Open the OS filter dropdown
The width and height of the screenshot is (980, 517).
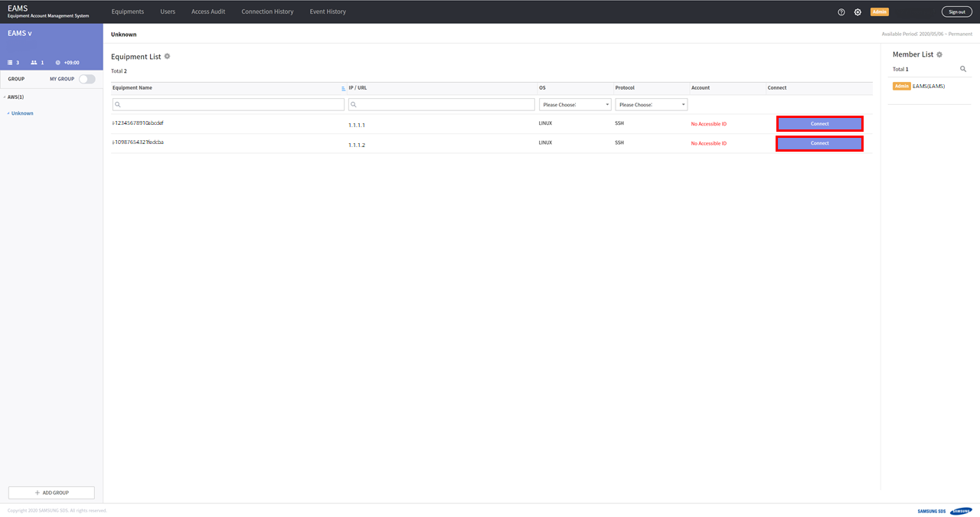(x=575, y=104)
